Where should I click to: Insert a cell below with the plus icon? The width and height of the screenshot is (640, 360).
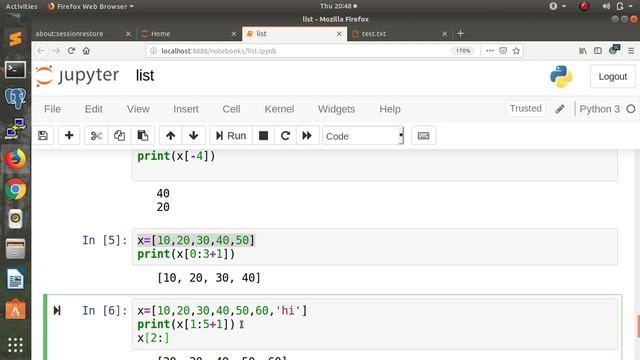point(69,136)
